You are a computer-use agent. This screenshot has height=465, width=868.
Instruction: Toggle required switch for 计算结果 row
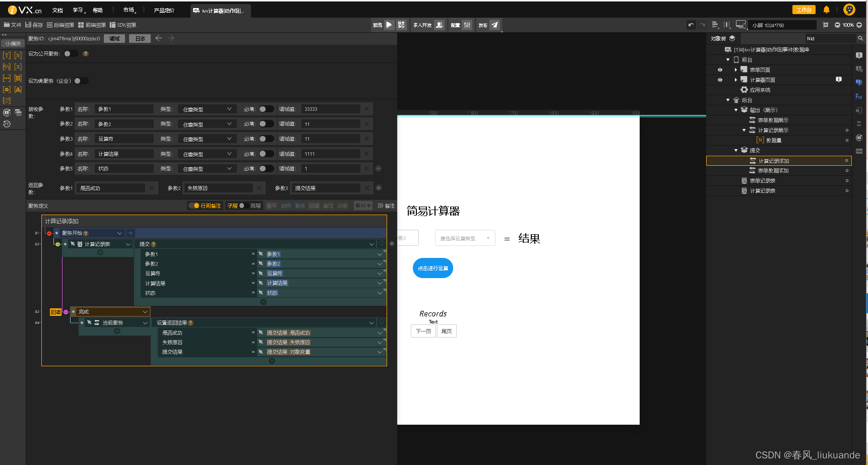[266, 154]
